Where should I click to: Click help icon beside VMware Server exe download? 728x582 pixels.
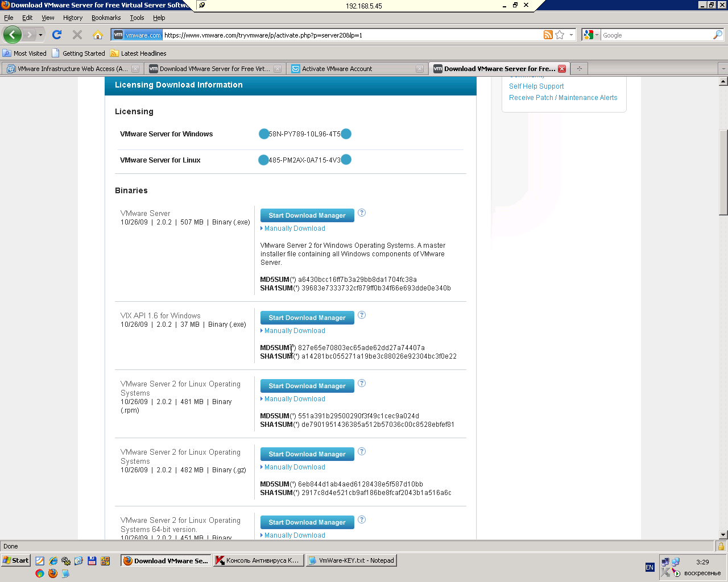tap(362, 213)
